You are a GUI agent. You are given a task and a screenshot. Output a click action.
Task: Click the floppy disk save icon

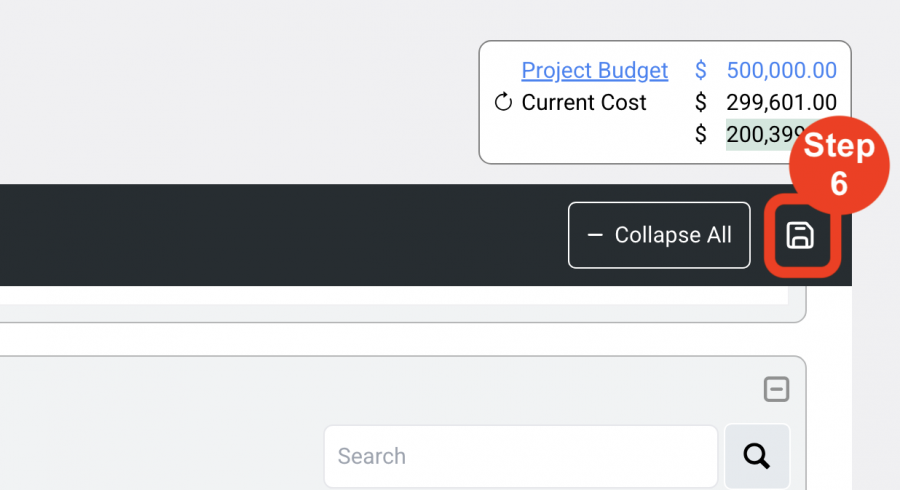coord(800,235)
